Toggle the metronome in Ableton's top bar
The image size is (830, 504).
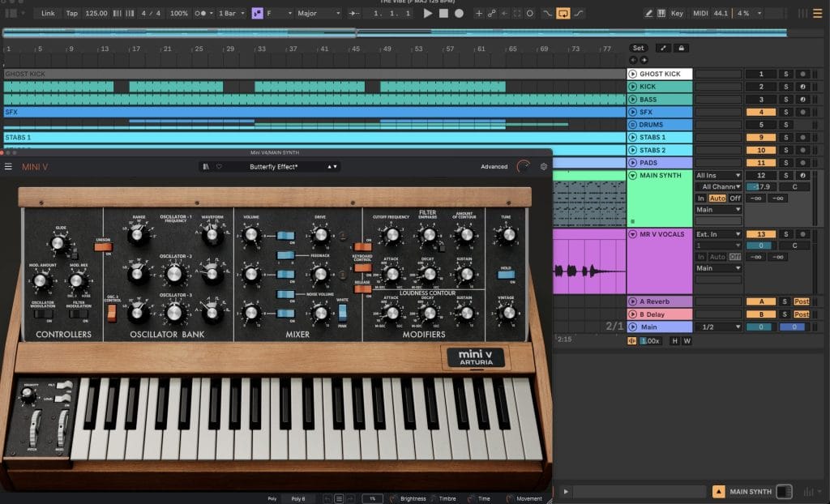tap(201, 13)
